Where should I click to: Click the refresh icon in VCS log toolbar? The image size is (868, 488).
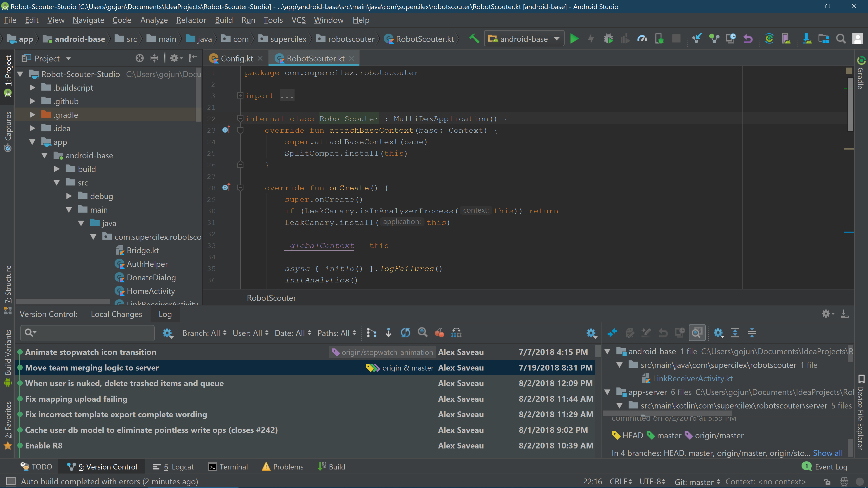405,333
